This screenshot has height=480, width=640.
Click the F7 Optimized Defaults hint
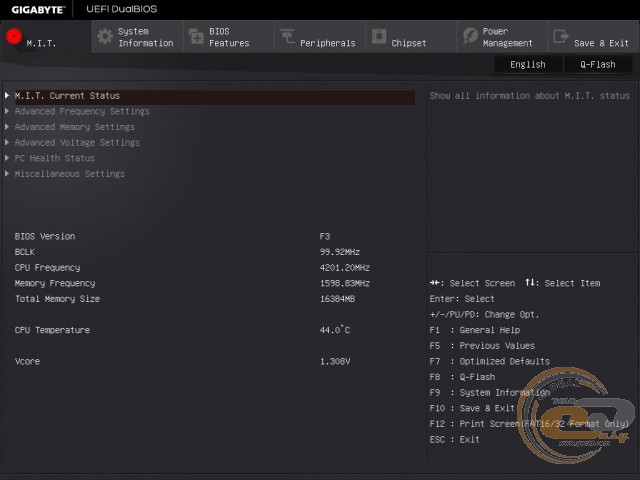[x=489, y=361]
